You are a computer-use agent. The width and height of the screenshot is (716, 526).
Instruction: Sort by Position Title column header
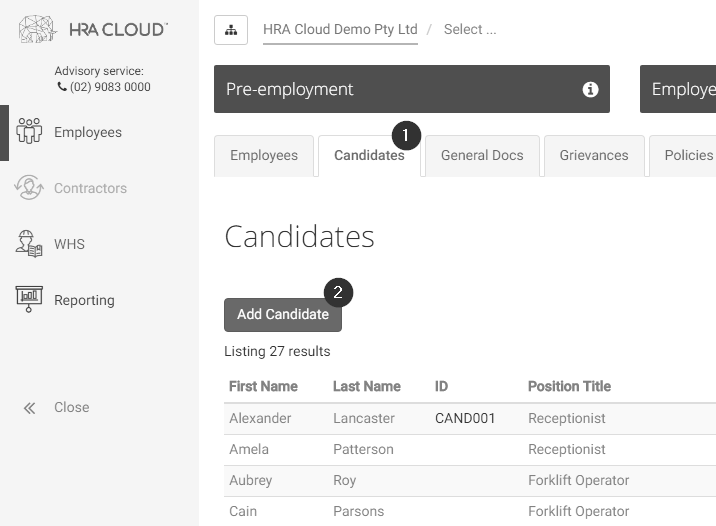[x=569, y=386]
